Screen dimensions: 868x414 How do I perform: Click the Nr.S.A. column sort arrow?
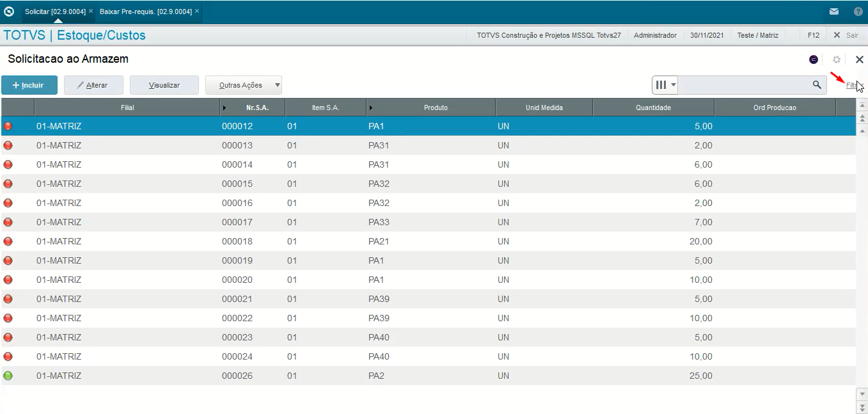pyautogui.click(x=224, y=107)
